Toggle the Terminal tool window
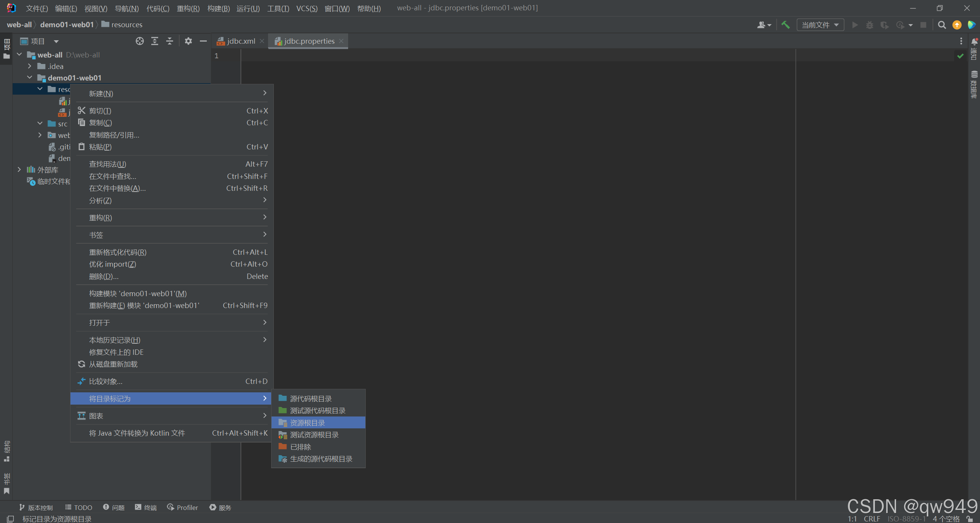Screen dimensions: 980x523 coord(146,507)
